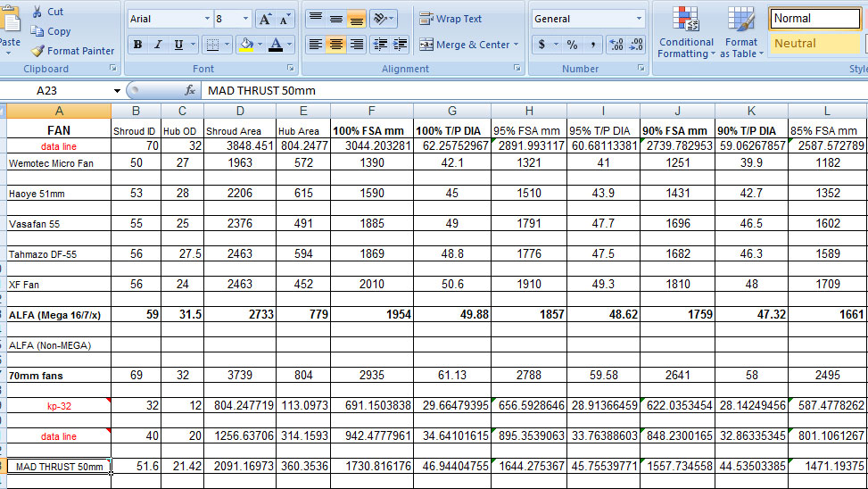
Task: Click the Shroud Area header cell
Action: click(x=240, y=130)
